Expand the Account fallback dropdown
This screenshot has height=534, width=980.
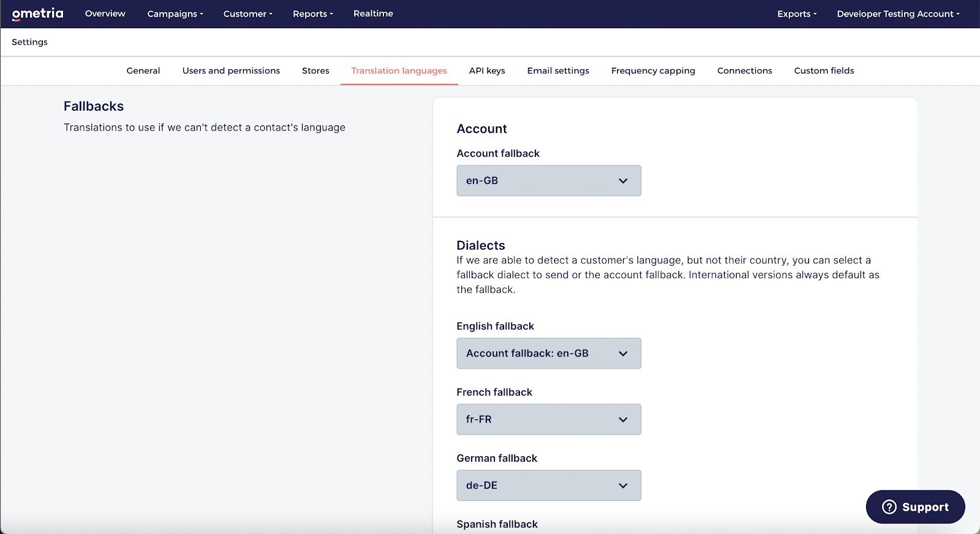(548, 181)
